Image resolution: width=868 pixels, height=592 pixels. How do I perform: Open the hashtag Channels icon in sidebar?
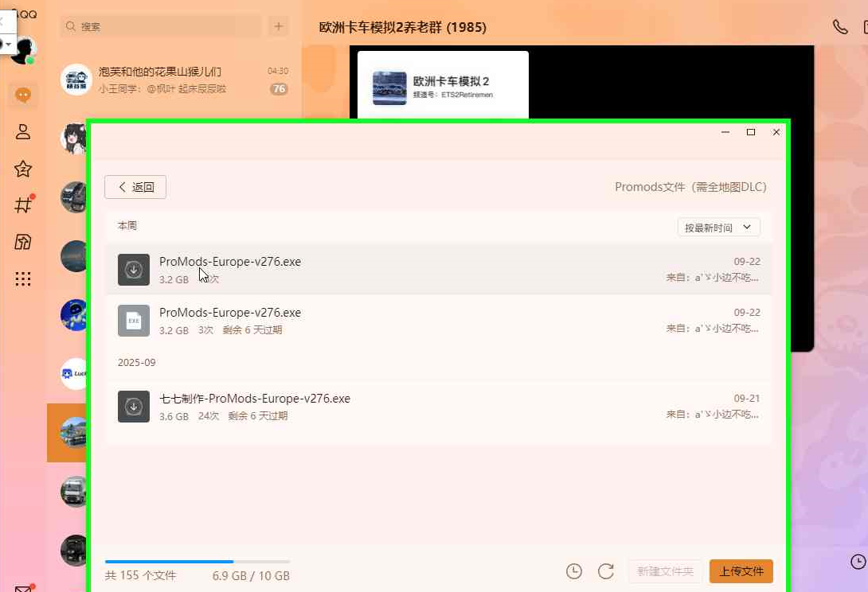click(23, 205)
